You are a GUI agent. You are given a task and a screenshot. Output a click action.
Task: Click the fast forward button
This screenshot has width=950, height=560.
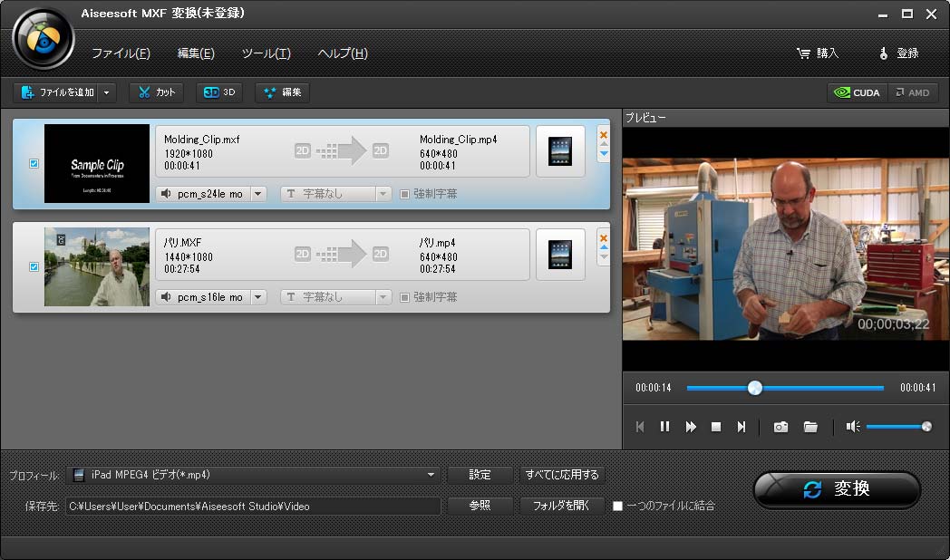(x=691, y=427)
